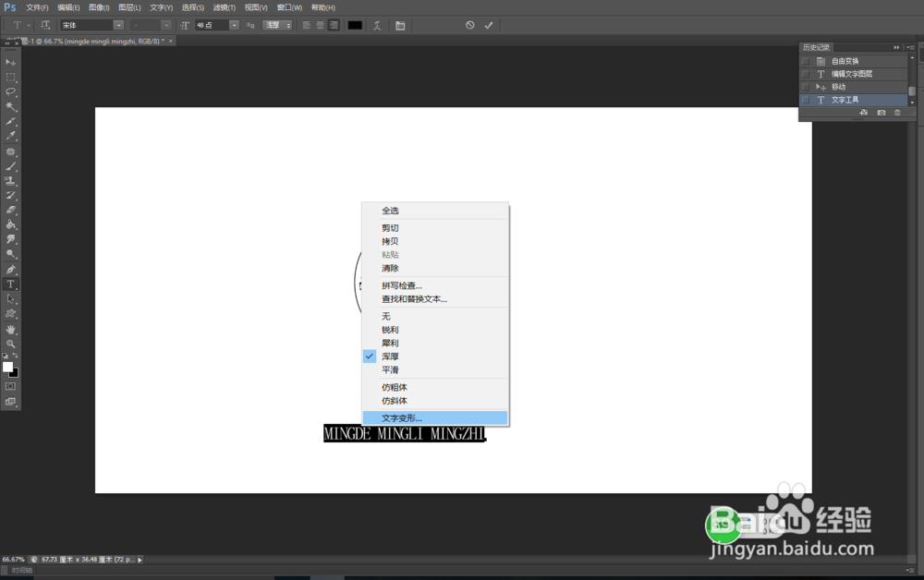924x580 pixels.
Task: Set history brush source for 编辑文字图层
Action: [806, 74]
